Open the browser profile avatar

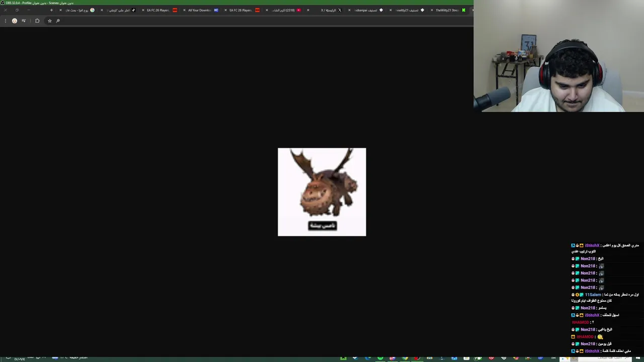[15, 21]
